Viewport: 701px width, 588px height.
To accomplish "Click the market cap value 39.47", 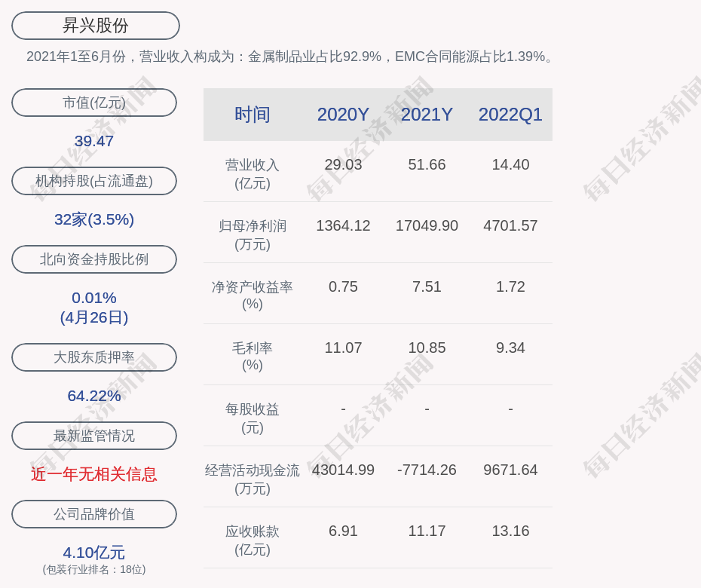I will [94, 141].
